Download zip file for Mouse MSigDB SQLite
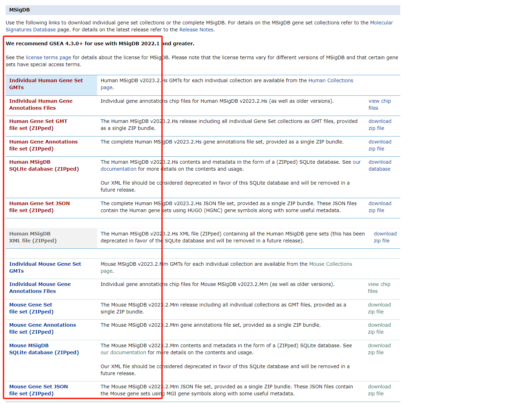Viewport: 532px width, 404px height. tap(379, 349)
